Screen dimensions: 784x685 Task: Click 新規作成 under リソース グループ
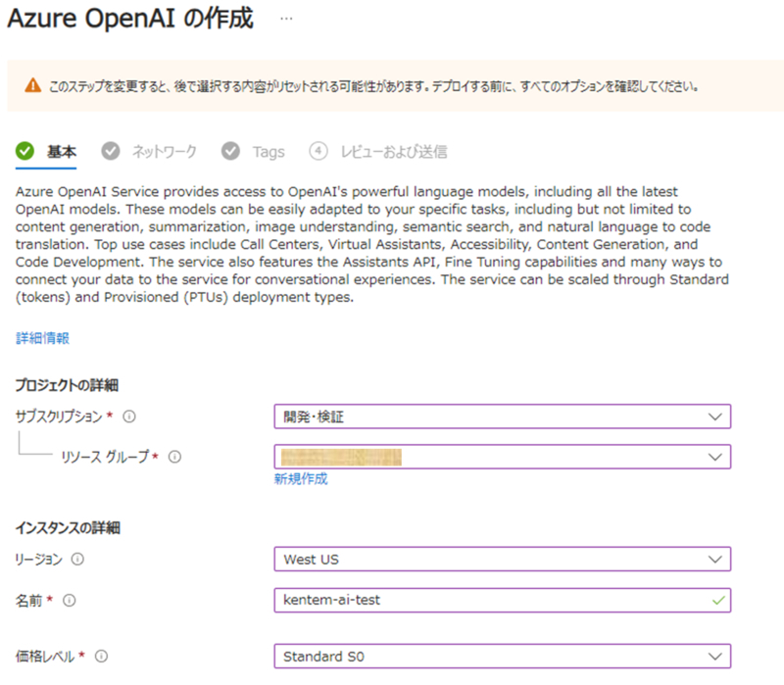[298, 479]
